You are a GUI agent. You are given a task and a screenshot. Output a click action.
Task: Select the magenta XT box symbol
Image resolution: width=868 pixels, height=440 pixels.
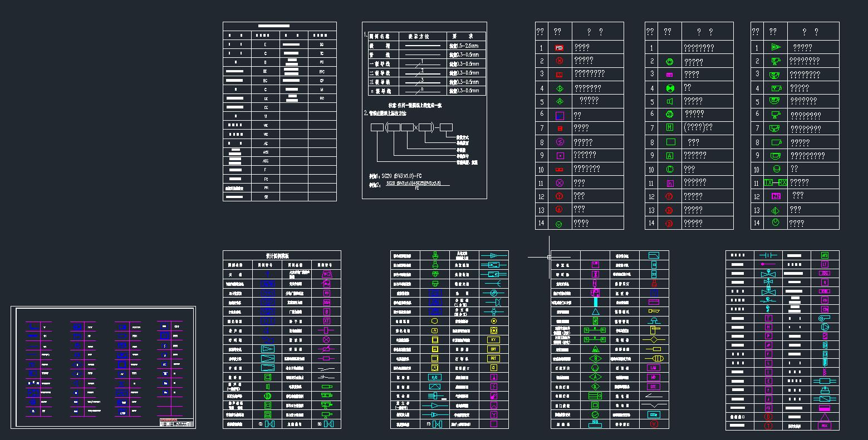pyautogui.click(x=327, y=321)
